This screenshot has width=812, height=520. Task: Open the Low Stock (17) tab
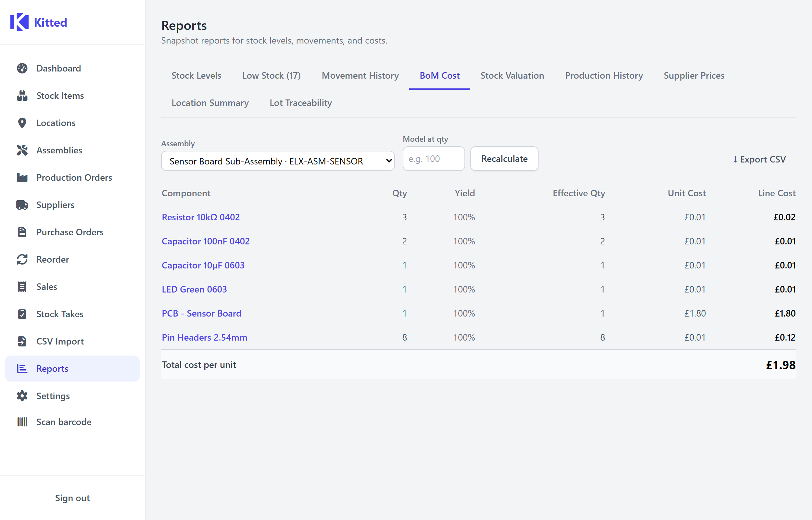[271, 75]
